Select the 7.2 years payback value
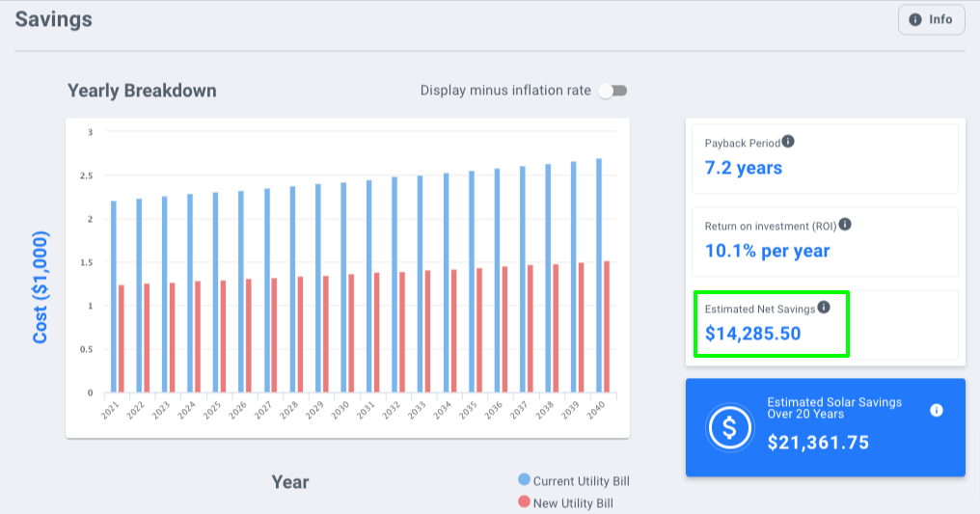 tap(743, 168)
